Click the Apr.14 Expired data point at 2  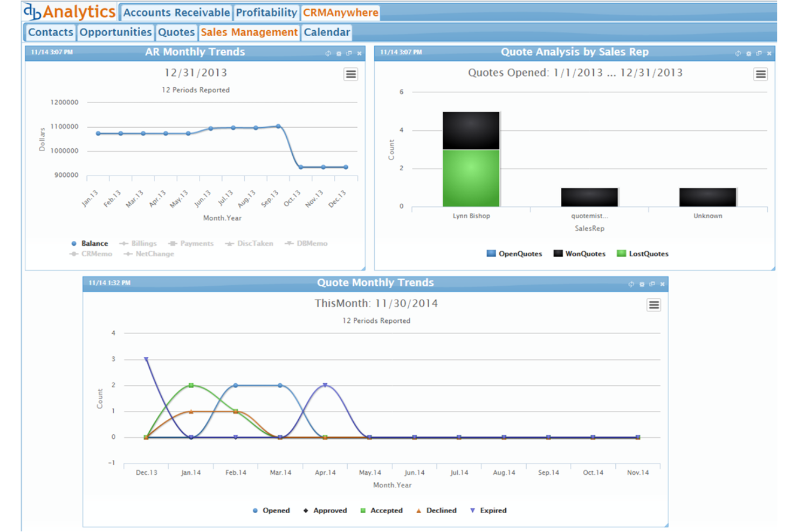(325, 385)
